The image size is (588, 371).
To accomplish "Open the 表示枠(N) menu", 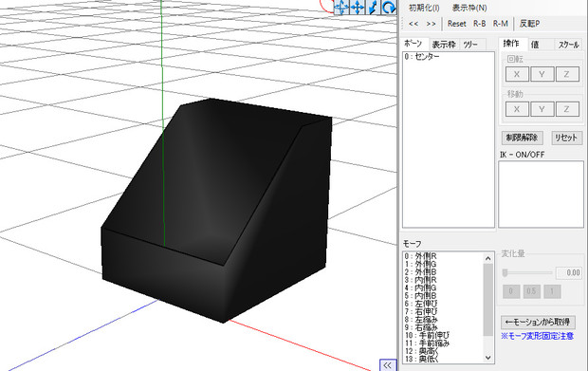I will [x=469, y=8].
